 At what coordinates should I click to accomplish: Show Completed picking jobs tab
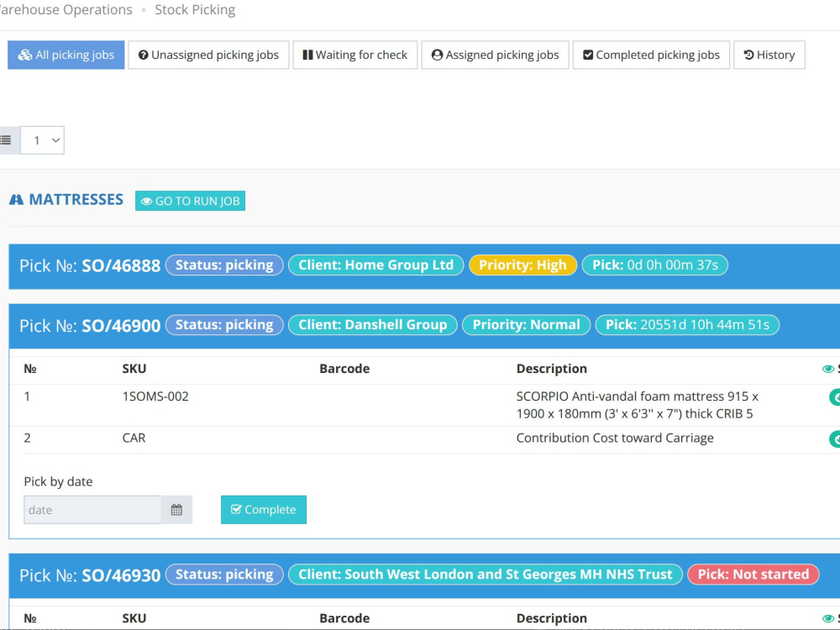point(652,55)
